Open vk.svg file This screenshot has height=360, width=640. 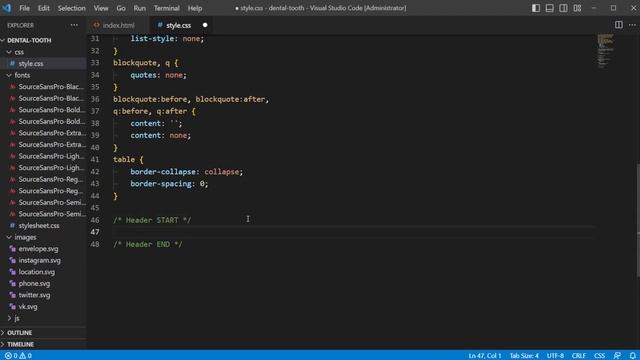(28, 307)
